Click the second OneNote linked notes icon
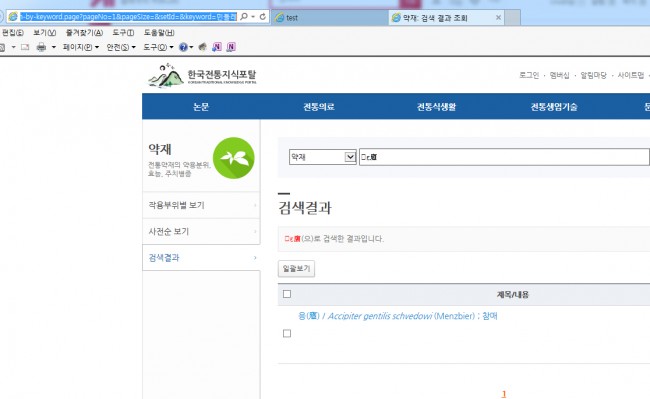 click(231, 47)
